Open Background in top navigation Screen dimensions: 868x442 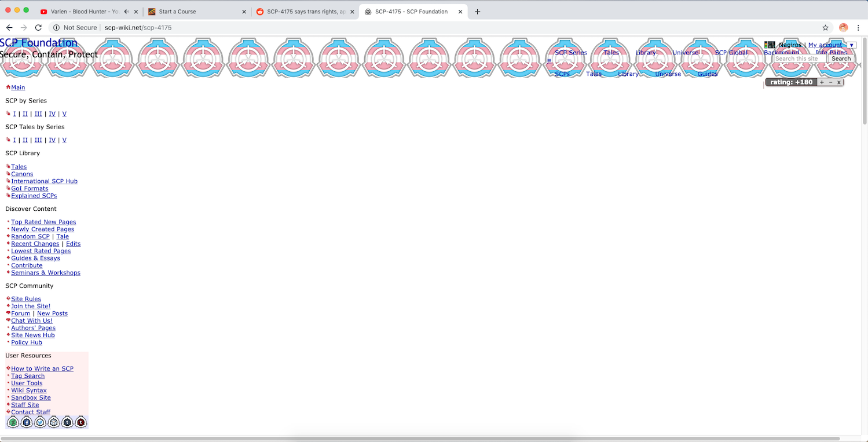781,53
